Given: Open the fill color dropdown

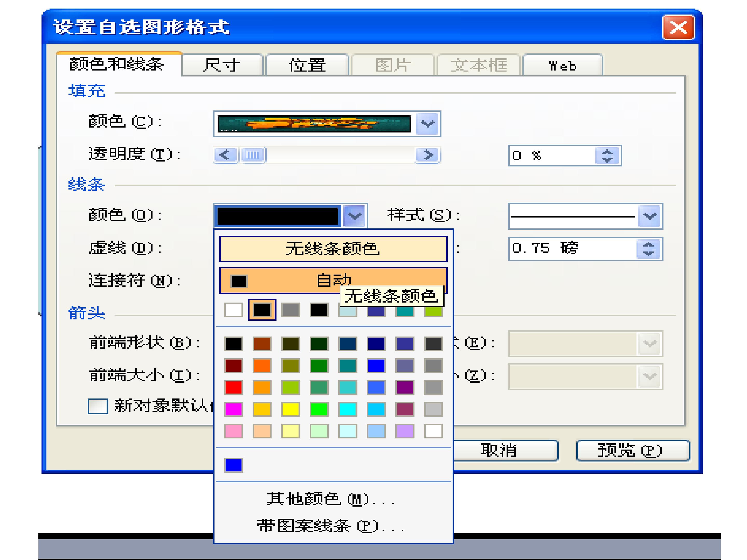Looking at the screenshot, I should (427, 124).
